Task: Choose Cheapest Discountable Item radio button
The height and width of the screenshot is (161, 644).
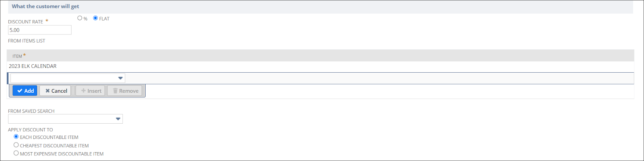Action: 16,145
